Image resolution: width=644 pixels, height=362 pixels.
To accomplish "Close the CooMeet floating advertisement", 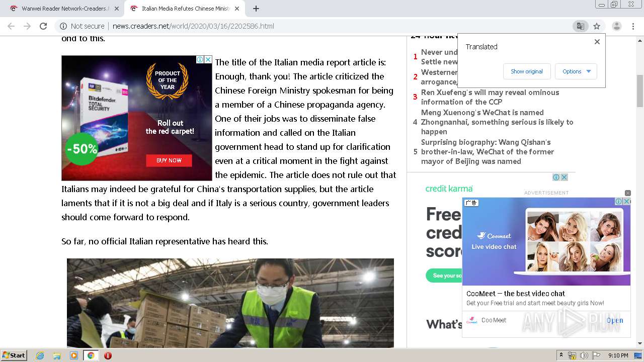I will (x=628, y=193).
